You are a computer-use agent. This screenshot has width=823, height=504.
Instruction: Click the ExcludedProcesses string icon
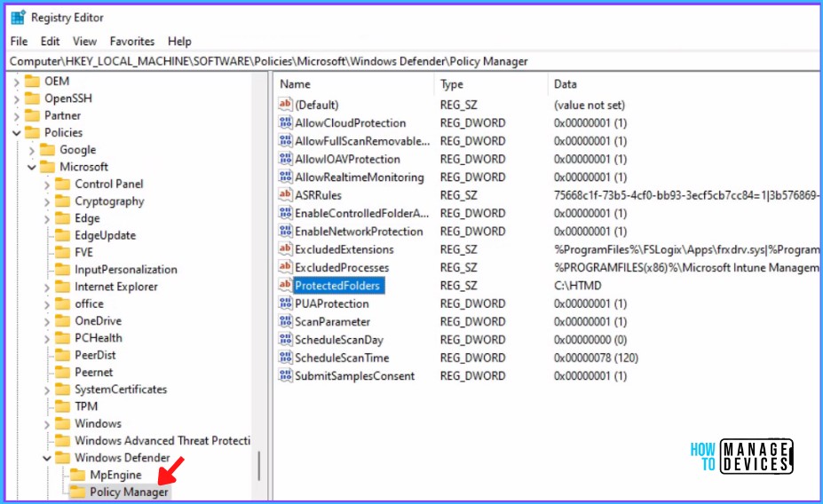click(286, 267)
